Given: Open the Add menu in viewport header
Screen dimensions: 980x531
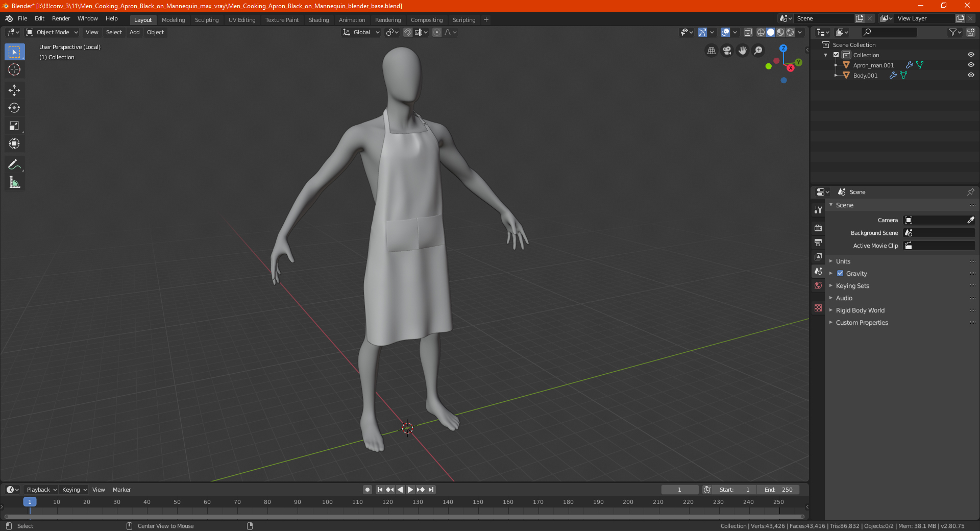Looking at the screenshot, I should tap(135, 32).
